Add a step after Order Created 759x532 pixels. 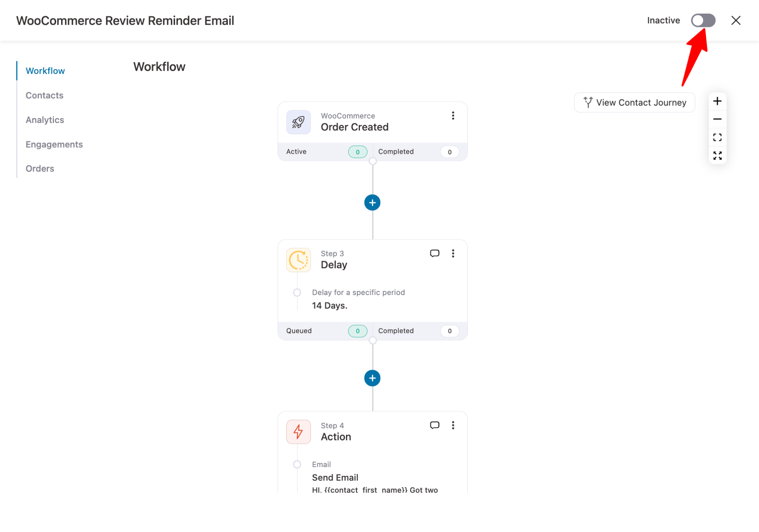pos(372,203)
